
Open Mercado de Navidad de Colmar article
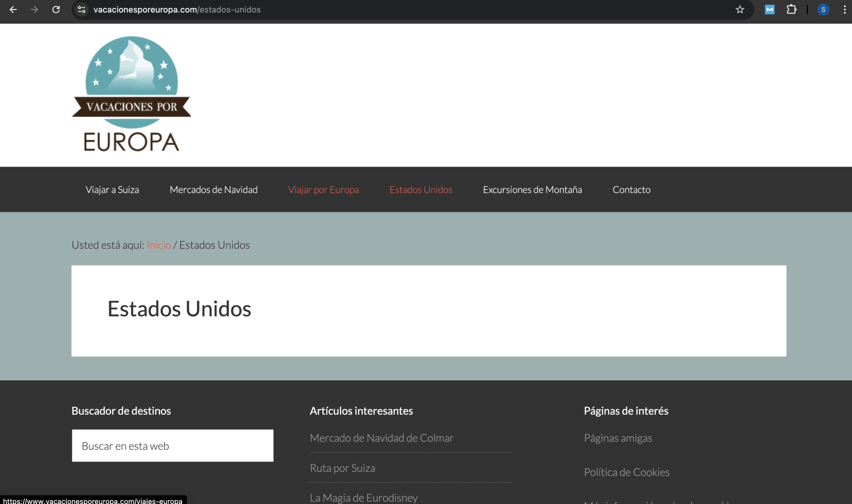(x=381, y=438)
